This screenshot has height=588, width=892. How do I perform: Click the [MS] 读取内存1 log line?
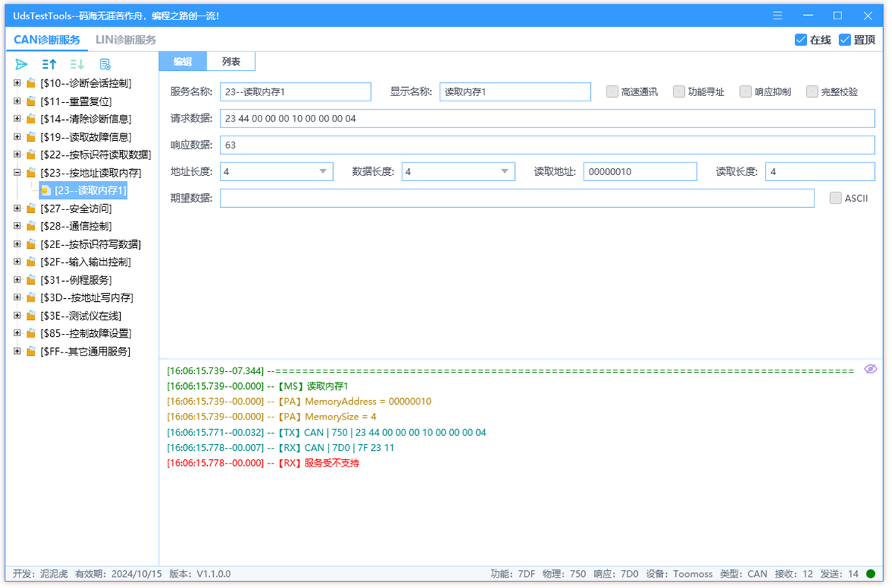click(257, 387)
